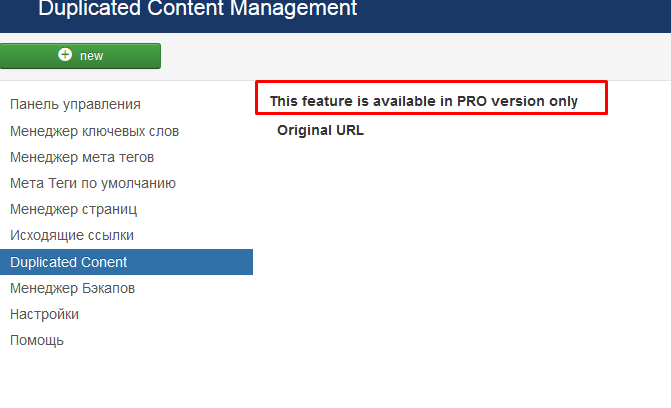Click empty list area under Original URL
The image size is (671, 408).
pos(462,257)
